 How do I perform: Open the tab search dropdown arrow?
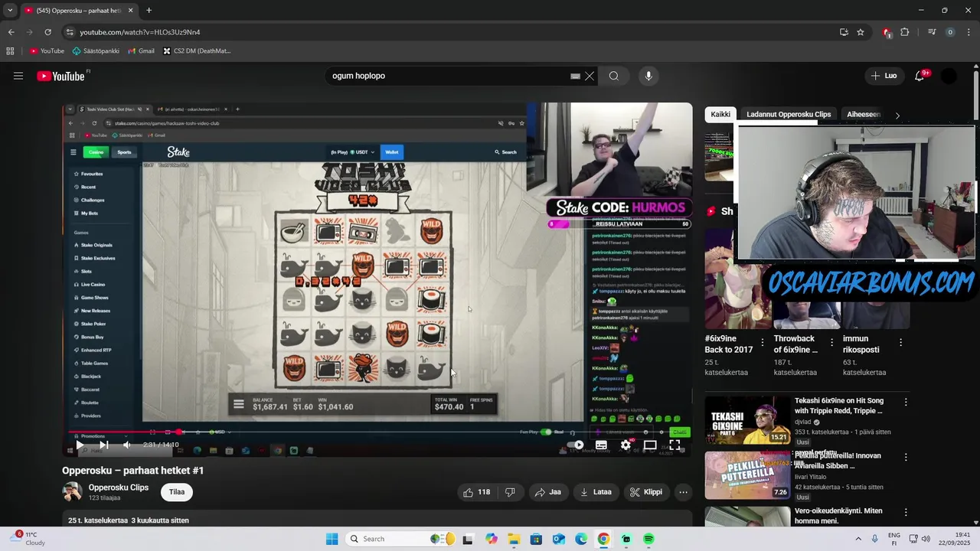(10, 11)
